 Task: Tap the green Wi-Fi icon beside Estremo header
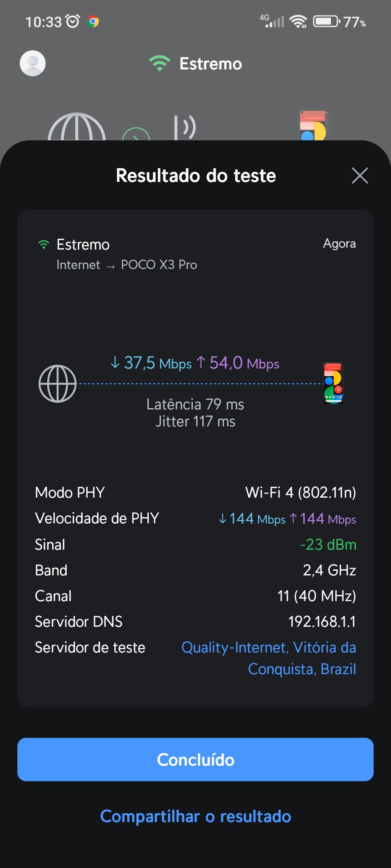(x=160, y=63)
